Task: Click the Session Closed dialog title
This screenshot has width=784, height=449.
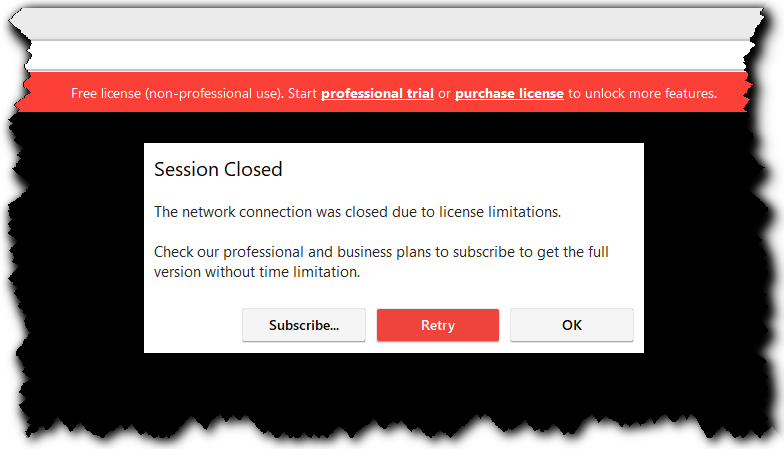Action: click(x=218, y=170)
